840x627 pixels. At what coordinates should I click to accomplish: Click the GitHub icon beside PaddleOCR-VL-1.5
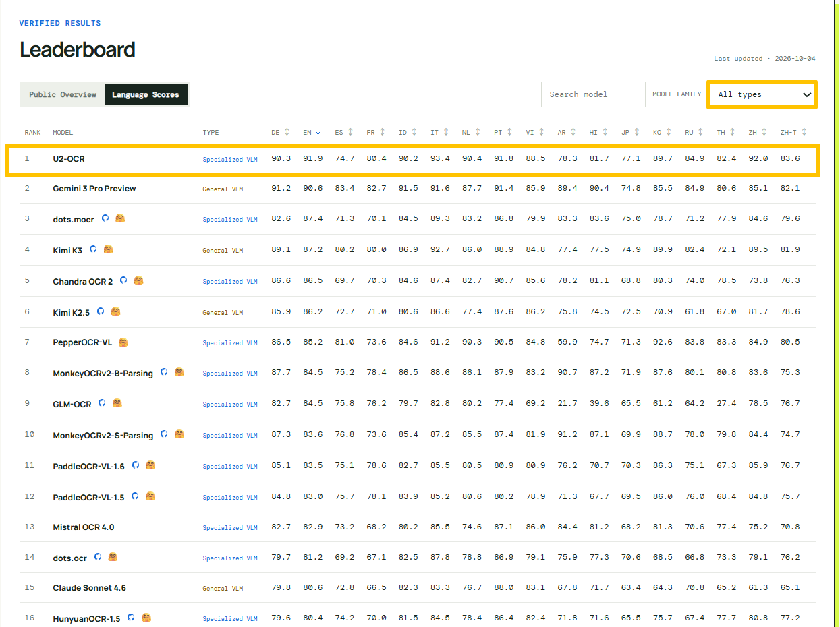click(x=135, y=496)
